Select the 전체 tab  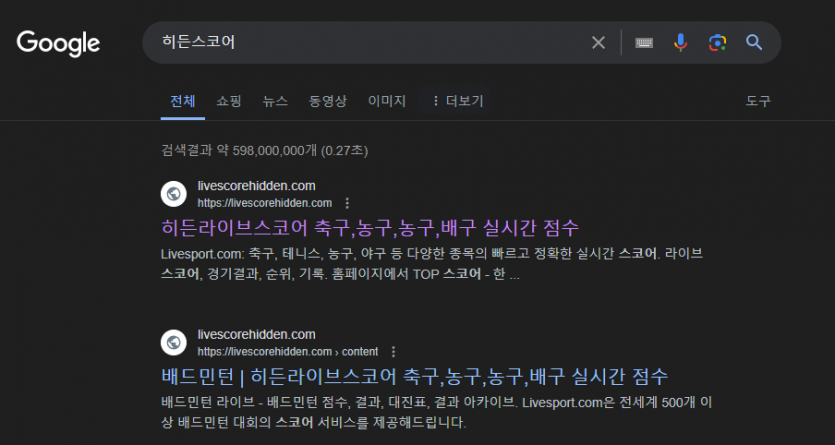(x=183, y=101)
